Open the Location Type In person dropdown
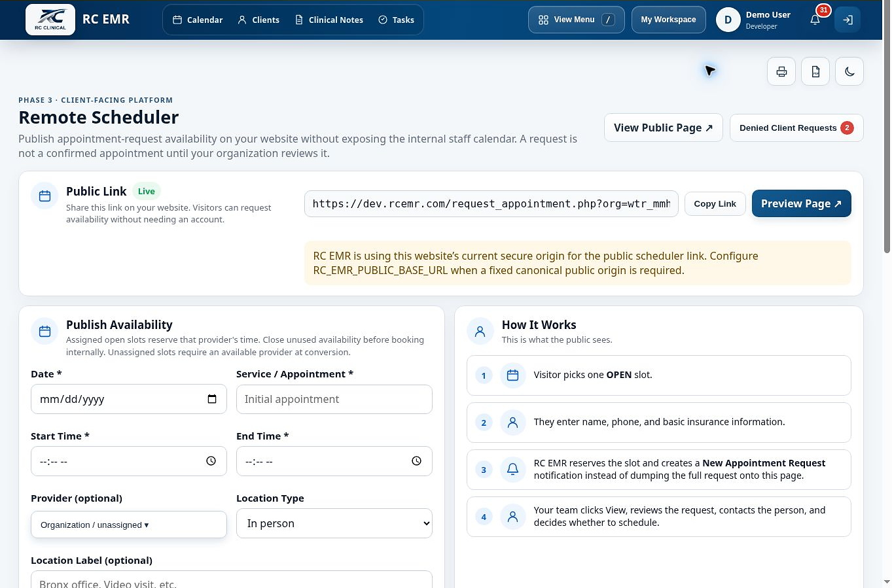892x588 pixels. (334, 523)
